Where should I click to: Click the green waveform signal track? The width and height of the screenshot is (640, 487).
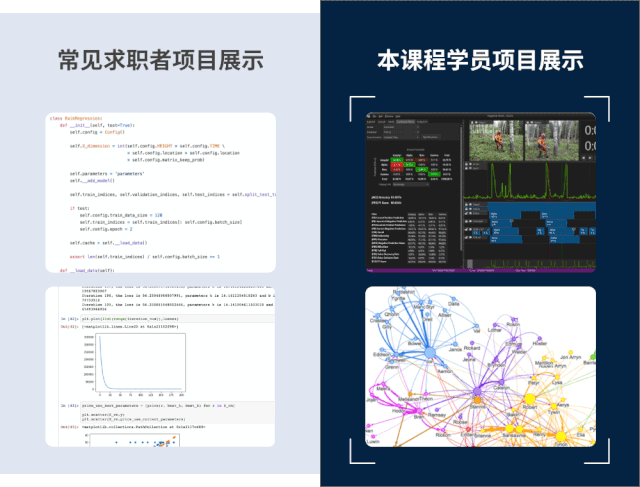(530, 181)
